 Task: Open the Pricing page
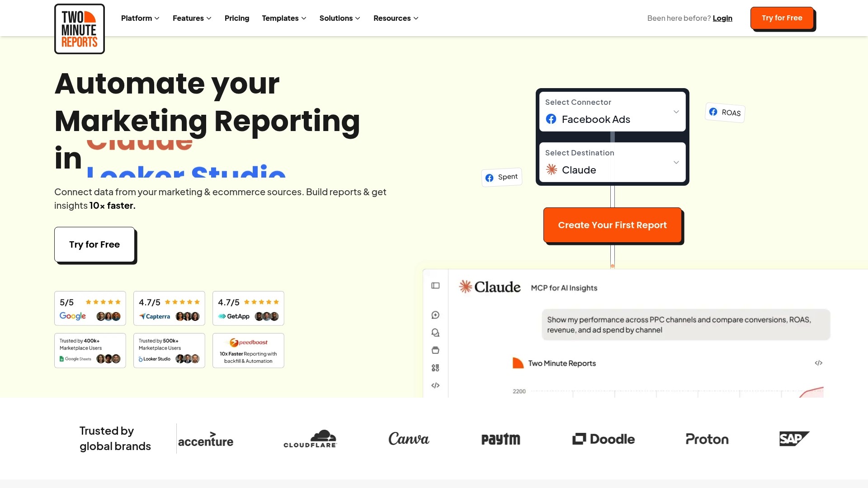click(x=237, y=18)
